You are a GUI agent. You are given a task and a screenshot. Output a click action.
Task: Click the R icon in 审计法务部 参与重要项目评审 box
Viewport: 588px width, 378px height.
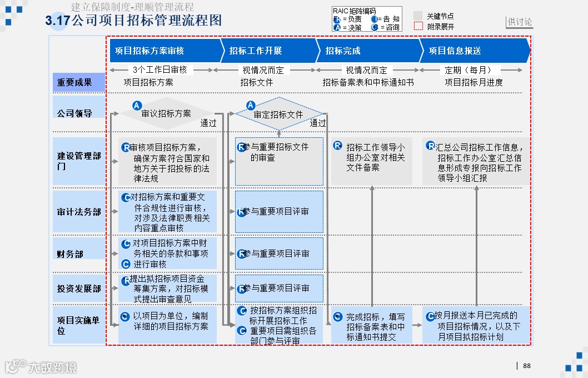(241, 212)
